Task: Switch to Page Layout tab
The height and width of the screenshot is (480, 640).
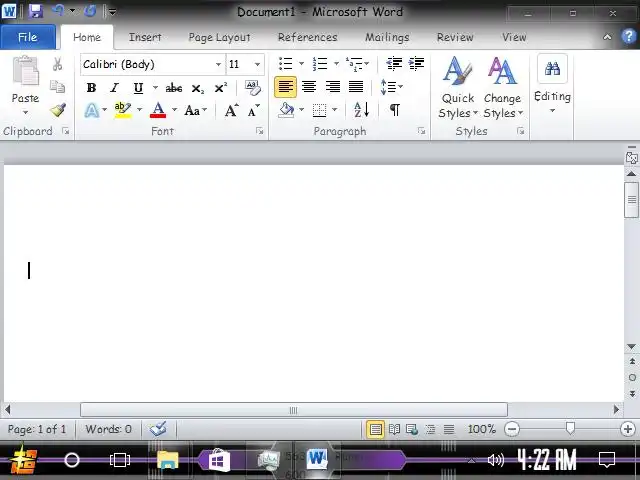Action: point(219,37)
